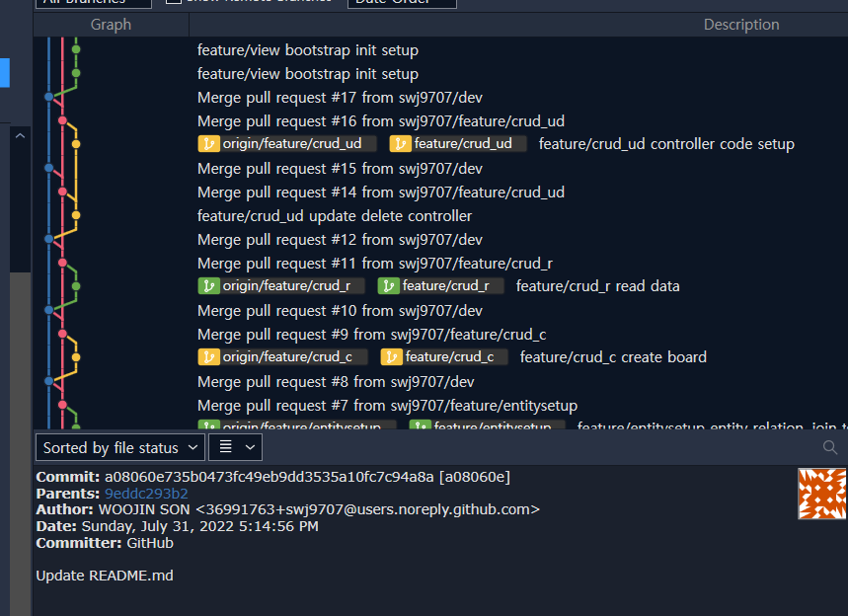Click the Description column header
This screenshot has height=616, width=848.
(740, 24)
